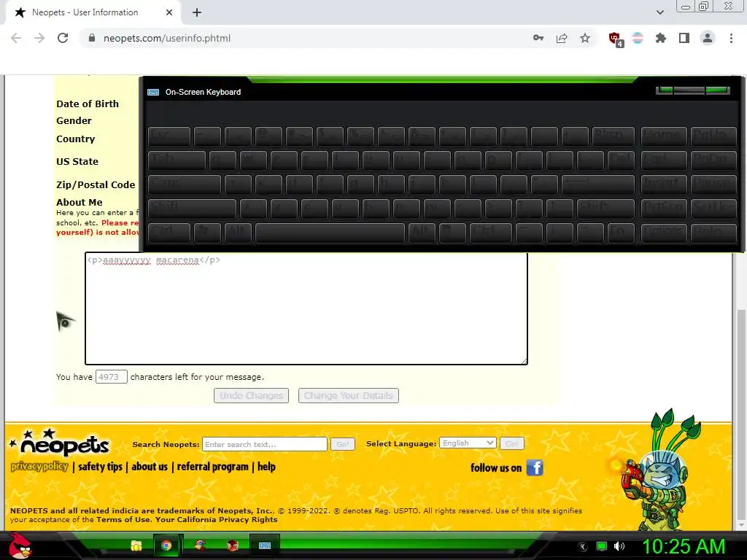Click inside About Me text area

click(306, 308)
